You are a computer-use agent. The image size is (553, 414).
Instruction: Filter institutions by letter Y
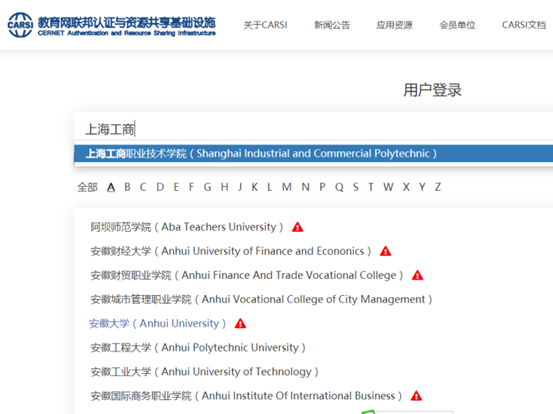(x=422, y=187)
